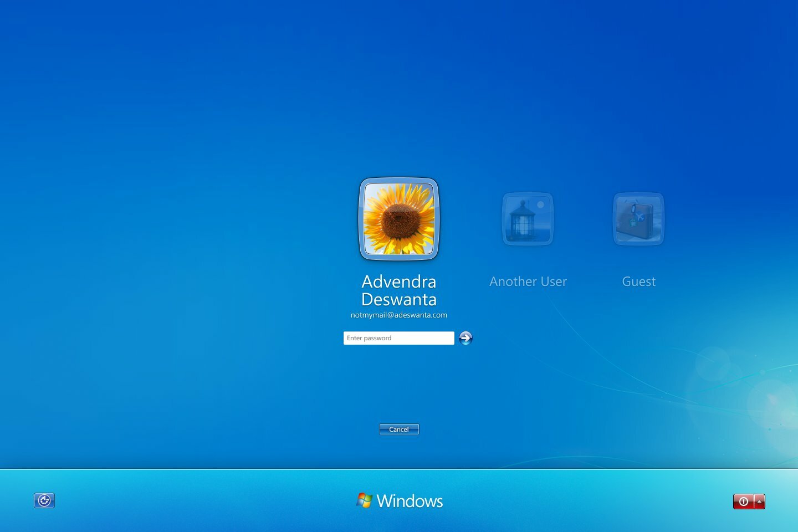Click the Enter password field
Image resolution: width=798 pixels, height=532 pixels.
[x=399, y=338]
